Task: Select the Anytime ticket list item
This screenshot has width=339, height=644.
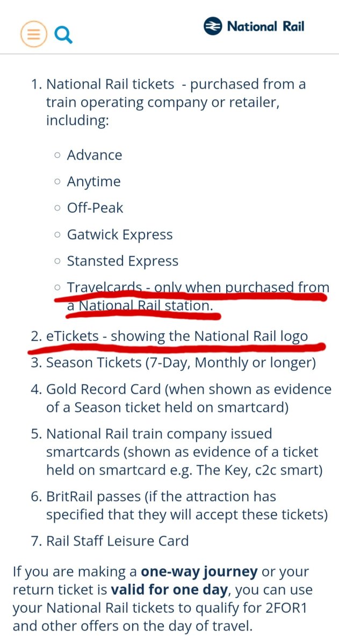Action: 93,181
